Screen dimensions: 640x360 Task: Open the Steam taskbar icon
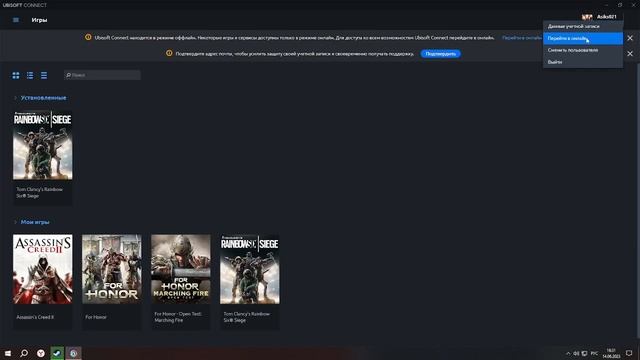[x=57, y=353]
